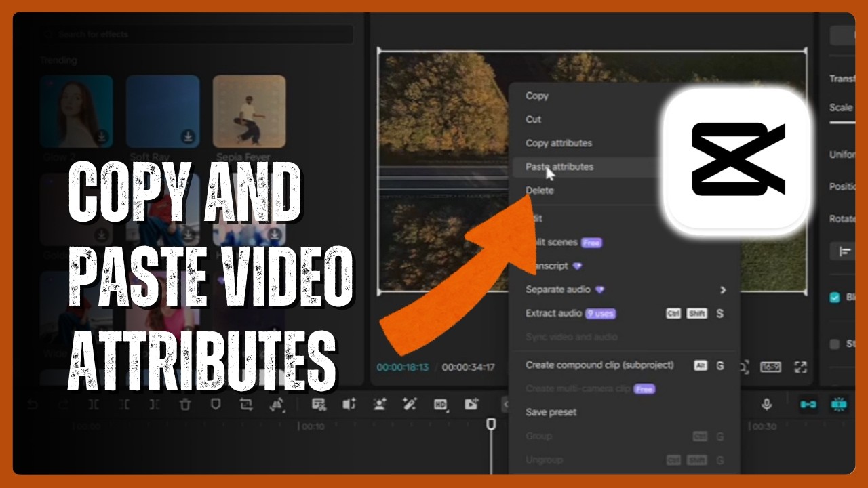This screenshot has height=488, width=868.
Task: Click the marker shield icon in toolbar
Action: point(216,405)
